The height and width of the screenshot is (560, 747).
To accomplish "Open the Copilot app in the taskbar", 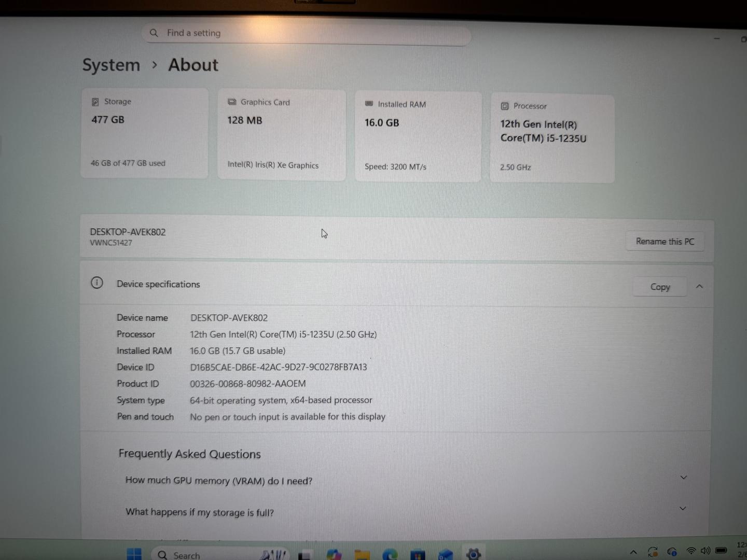I will pos(334,554).
